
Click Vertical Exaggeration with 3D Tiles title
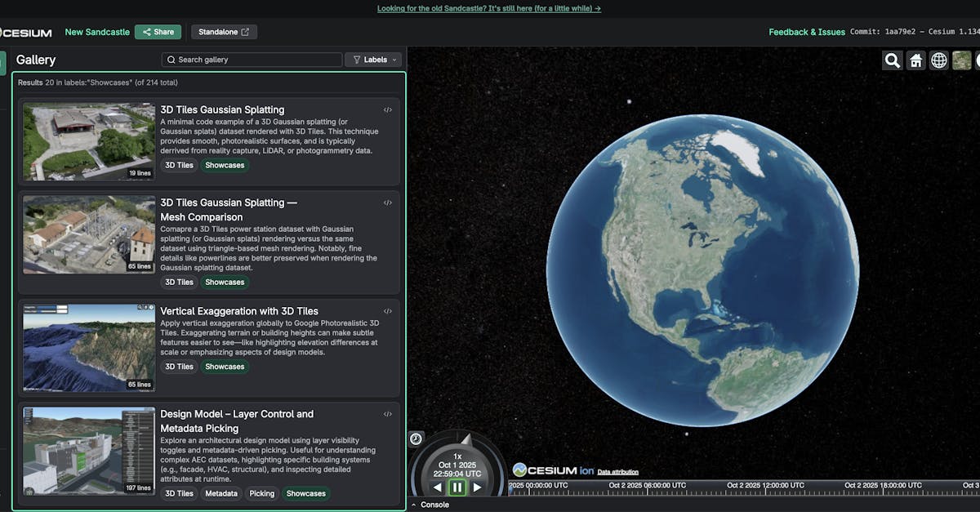coord(239,311)
